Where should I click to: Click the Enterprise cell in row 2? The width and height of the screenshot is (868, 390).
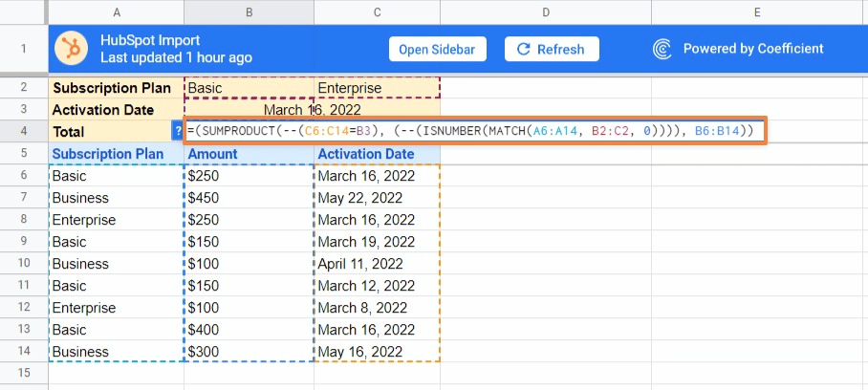377,88
